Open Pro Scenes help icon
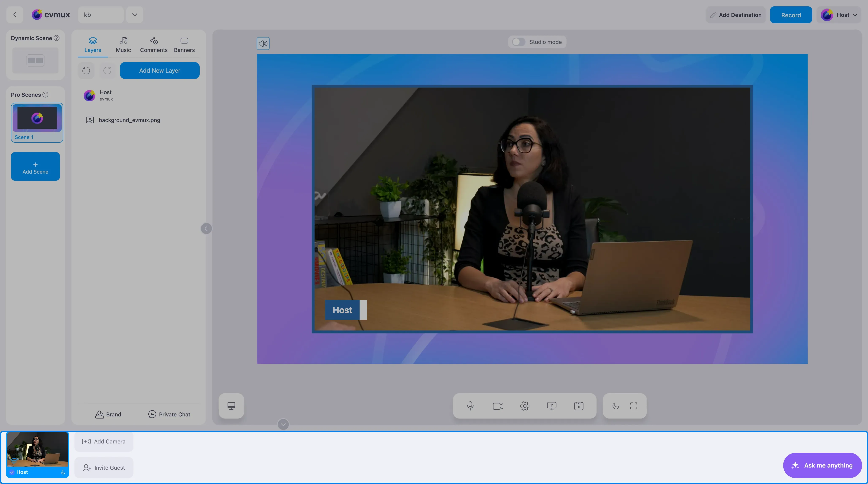 [45, 95]
